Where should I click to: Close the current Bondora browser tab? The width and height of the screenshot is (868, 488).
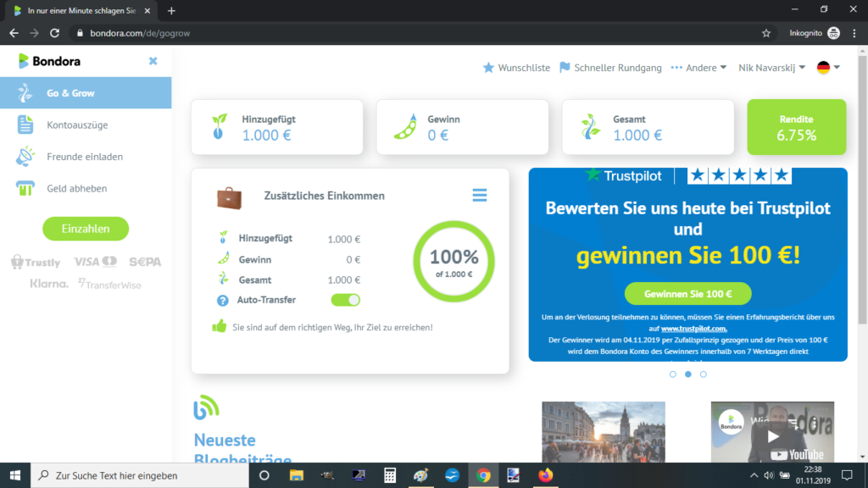coord(147,10)
